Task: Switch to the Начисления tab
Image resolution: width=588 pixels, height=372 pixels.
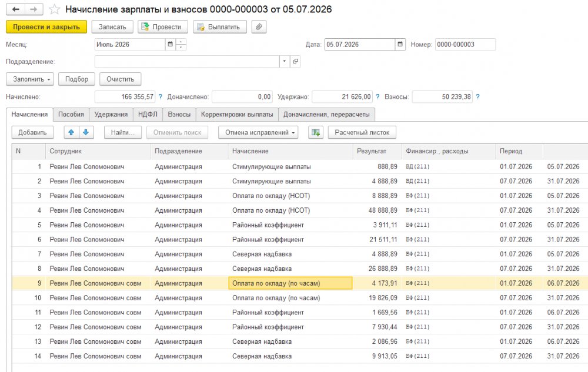Action: [x=29, y=114]
